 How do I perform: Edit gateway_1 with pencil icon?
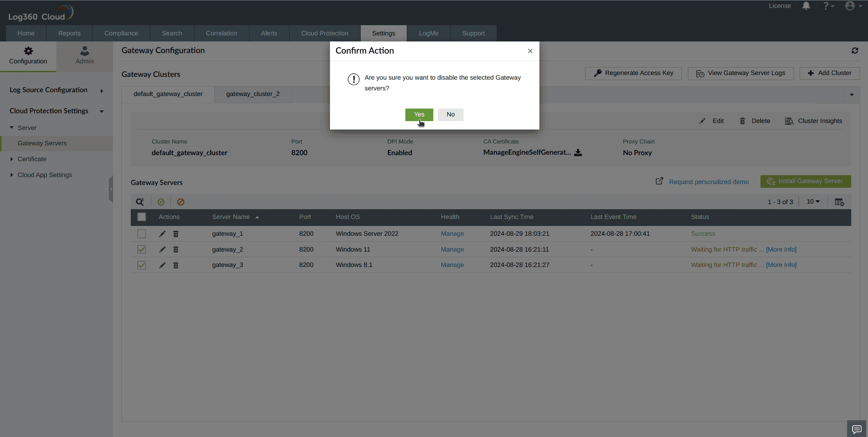pos(162,234)
